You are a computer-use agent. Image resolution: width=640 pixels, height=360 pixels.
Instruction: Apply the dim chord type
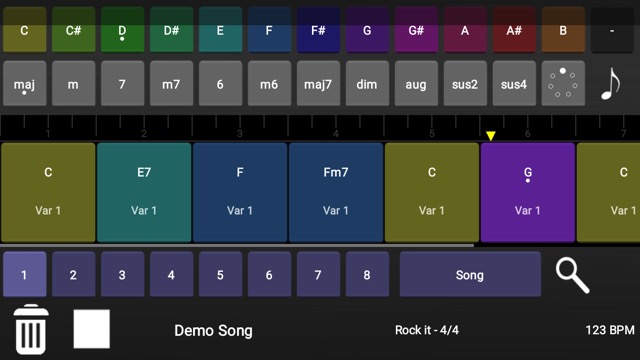point(367,83)
